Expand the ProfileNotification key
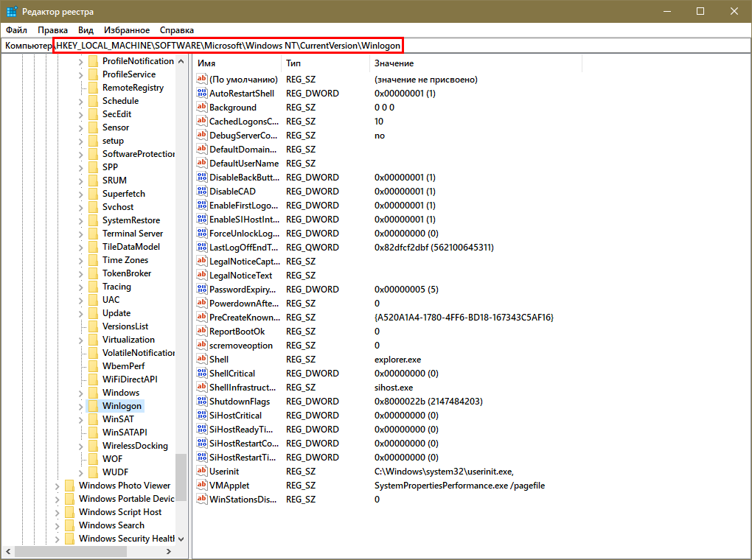Screen dimensions: 752x560 pos(80,61)
